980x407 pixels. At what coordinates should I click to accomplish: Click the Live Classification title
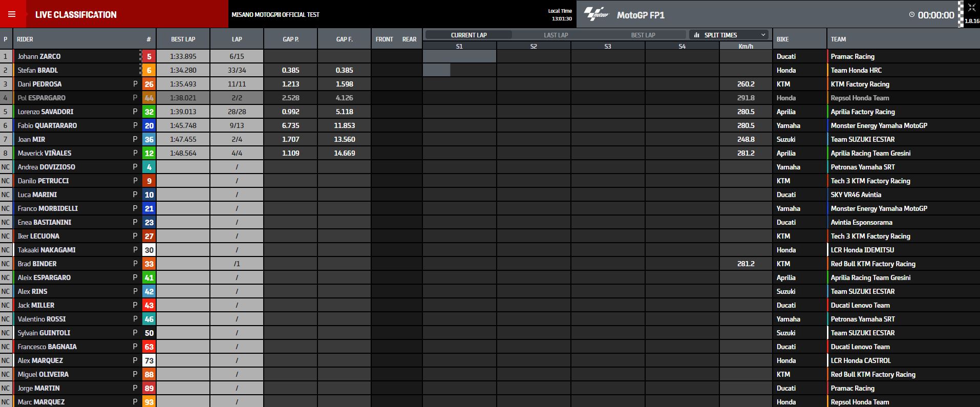tap(76, 15)
